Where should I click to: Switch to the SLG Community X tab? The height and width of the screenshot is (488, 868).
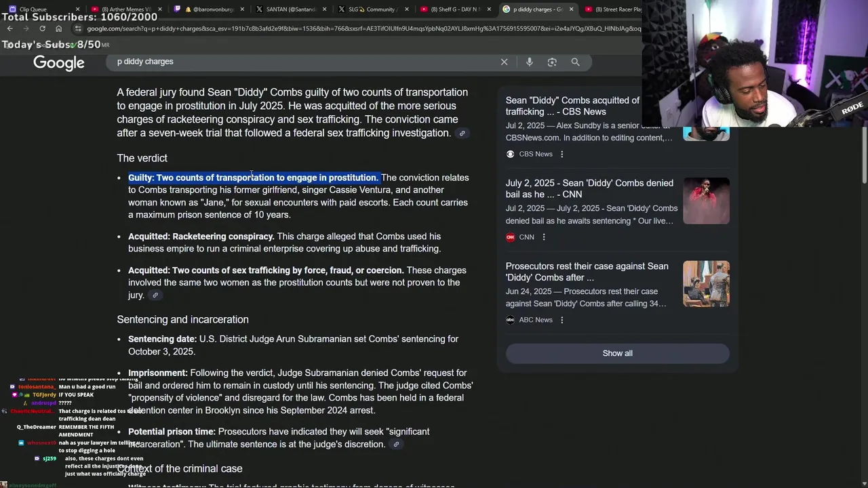click(x=374, y=9)
